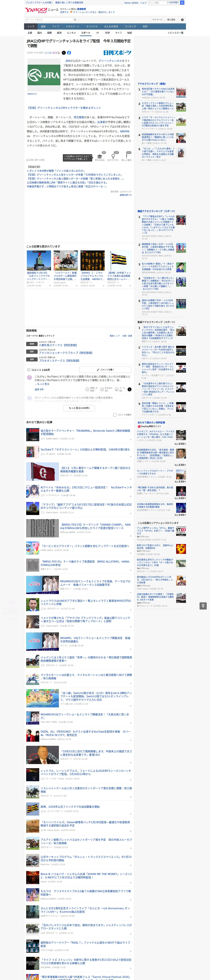Open REANIMAL Nintendo Switch 2 article
This screenshot has height=980, width=210.
[85, 432]
